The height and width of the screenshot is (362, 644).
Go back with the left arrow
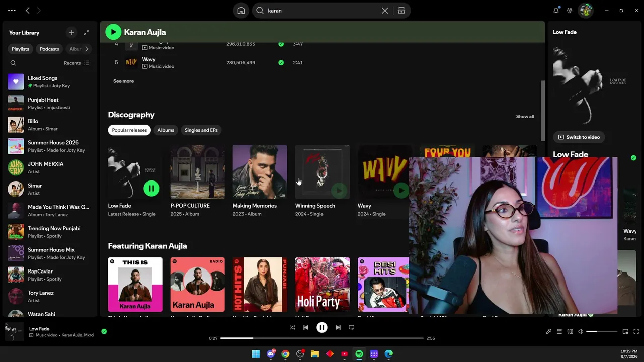click(28, 10)
